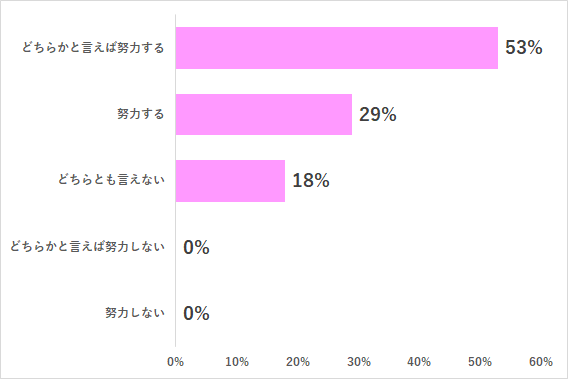The height and width of the screenshot is (379, 568).
Task: Select the 29% data label
Action: click(x=377, y=114)
